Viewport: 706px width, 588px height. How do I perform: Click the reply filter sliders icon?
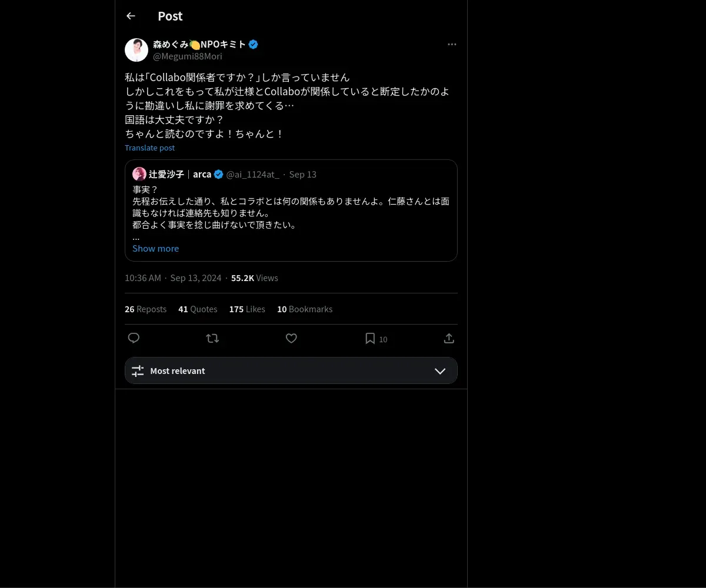click(138, 371)
